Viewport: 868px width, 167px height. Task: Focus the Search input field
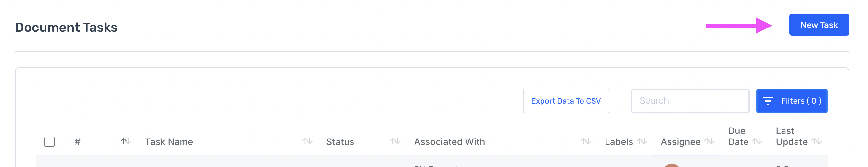tap(690, 101)
